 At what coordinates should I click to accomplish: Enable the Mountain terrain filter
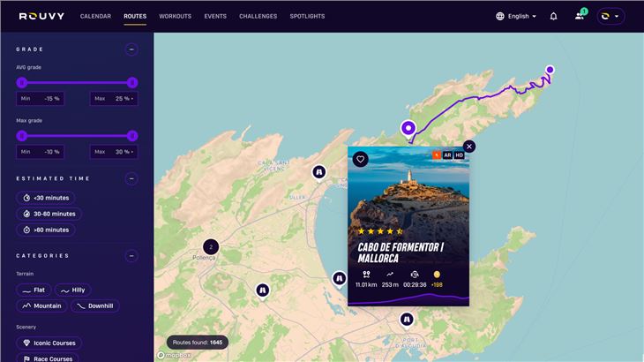(x=41, y=305)
